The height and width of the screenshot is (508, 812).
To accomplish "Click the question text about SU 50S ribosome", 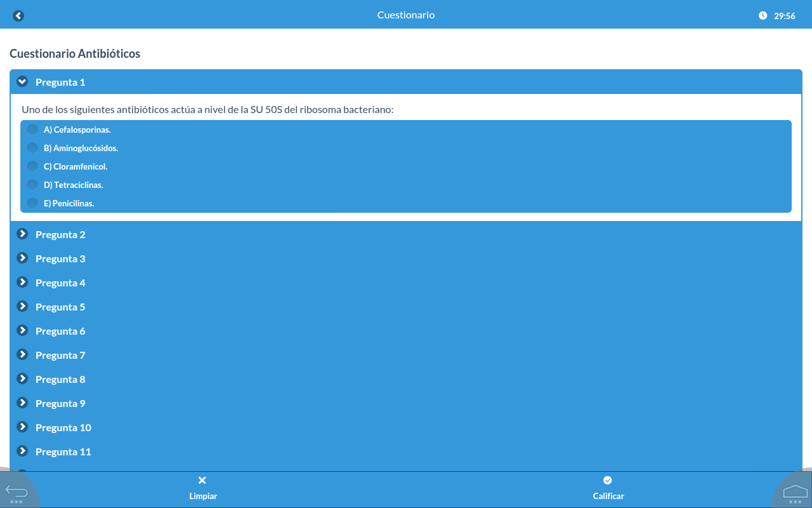I will click(207, 110).
